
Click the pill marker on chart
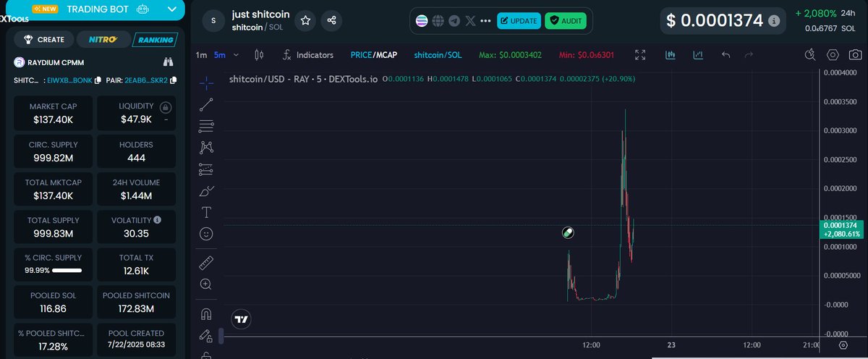coord(569,232)
